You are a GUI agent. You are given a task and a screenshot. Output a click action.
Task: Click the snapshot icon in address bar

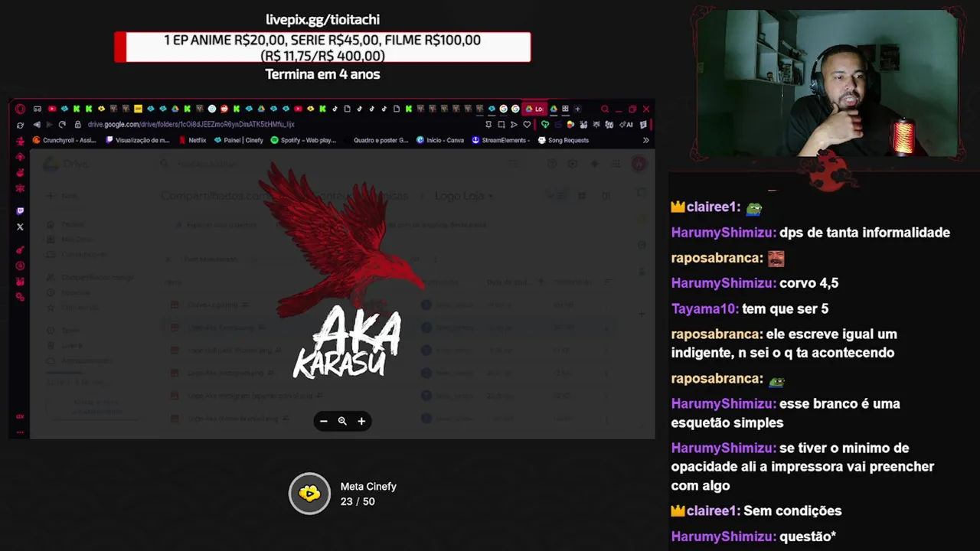501,124
